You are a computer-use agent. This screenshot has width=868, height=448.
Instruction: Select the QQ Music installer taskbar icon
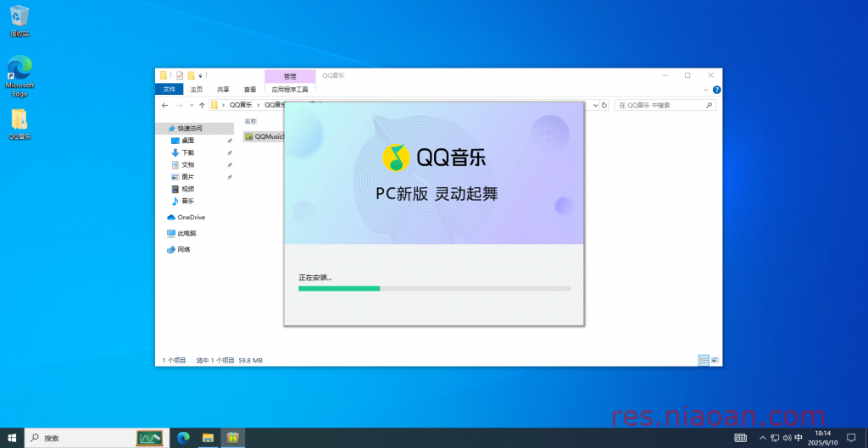[233, 438]
